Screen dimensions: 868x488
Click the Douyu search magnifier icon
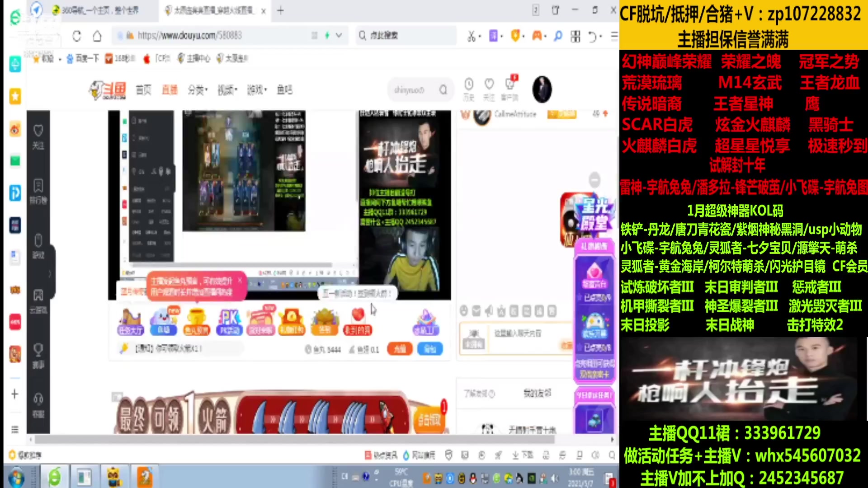443,90
